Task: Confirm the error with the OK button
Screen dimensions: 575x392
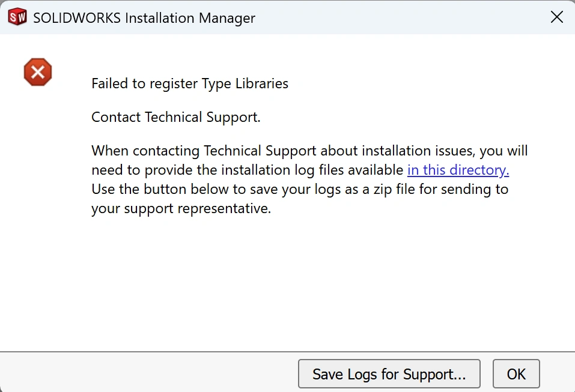Action: 516,374
